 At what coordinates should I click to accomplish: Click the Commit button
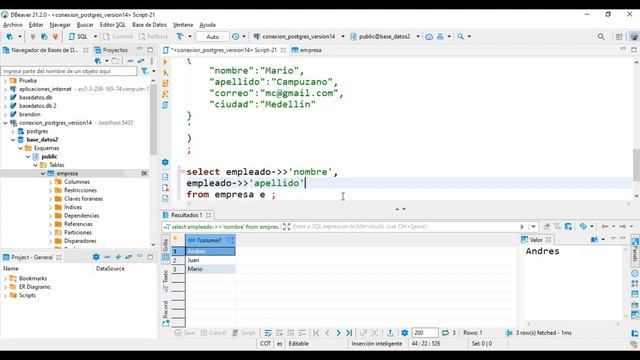pyautogui.click(x=118, y=37)
